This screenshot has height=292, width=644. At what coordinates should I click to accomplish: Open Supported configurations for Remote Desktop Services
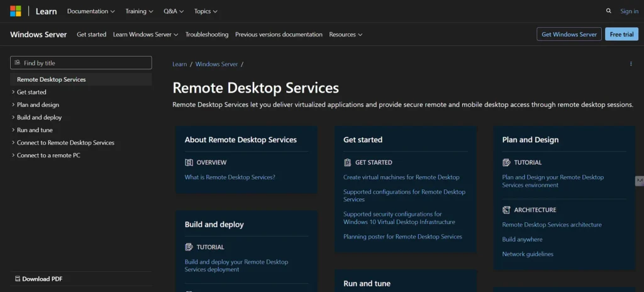click(x=404, y=195)
